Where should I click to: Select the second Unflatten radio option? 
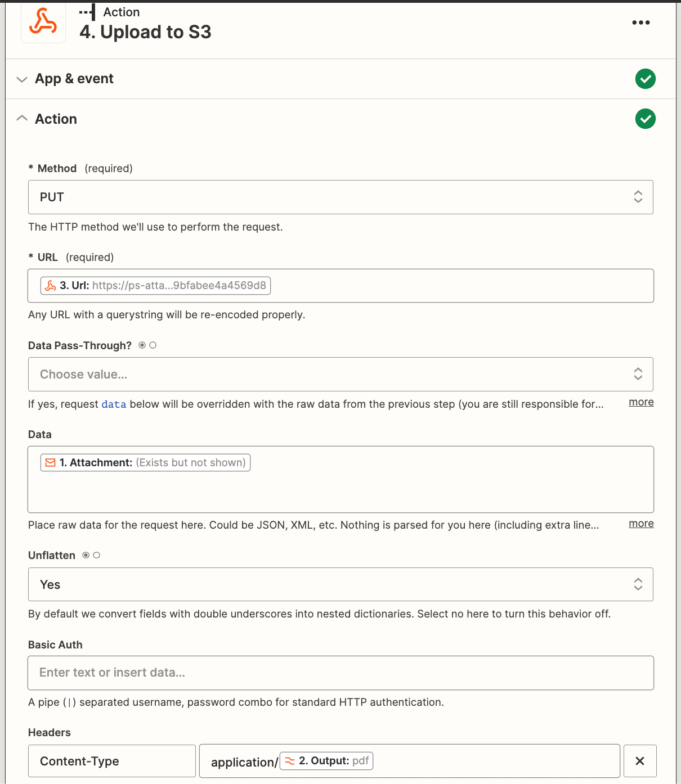pyautogui.click(x=96, y=555)
